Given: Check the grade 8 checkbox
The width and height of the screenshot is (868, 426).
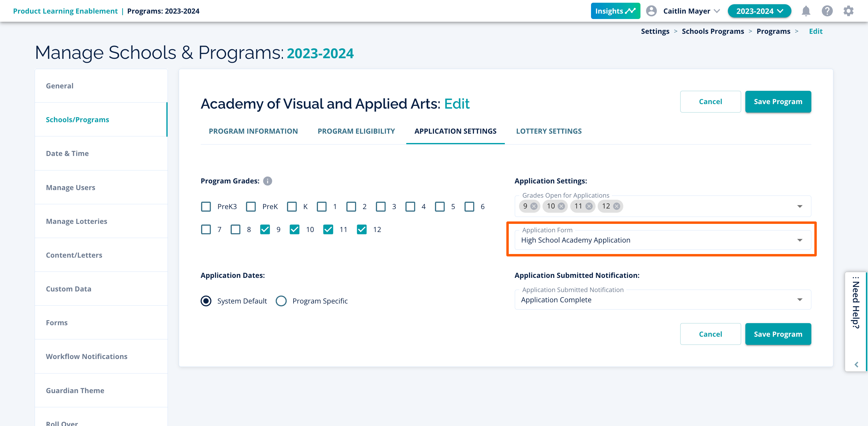Looking at the screenshot, I should click(235, 230).
